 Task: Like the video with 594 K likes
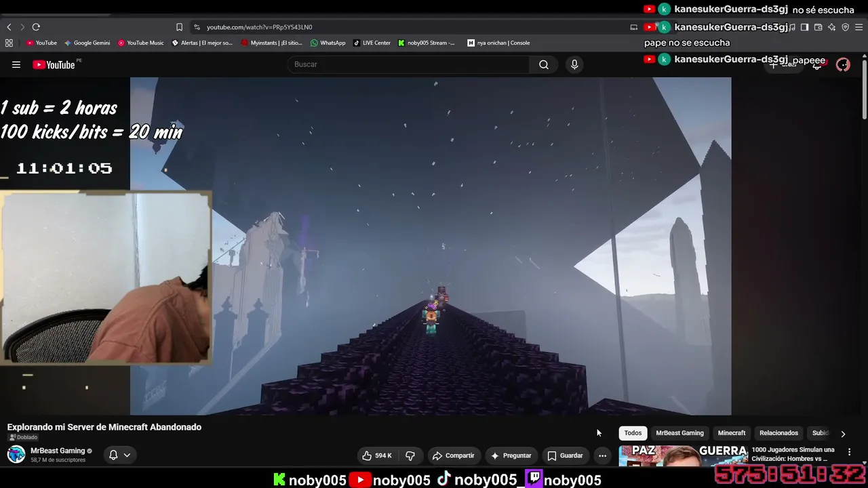[376, 455]
